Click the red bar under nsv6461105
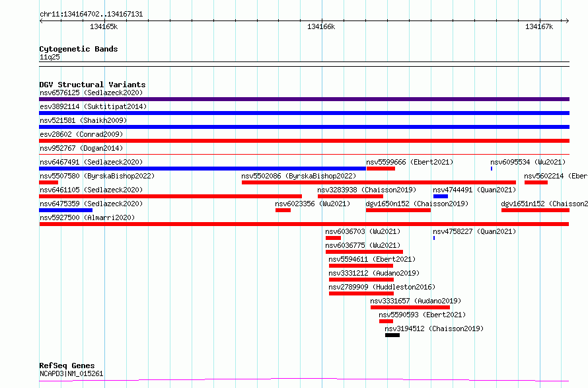The image size is (588, 388). click(x=170, y=196)
